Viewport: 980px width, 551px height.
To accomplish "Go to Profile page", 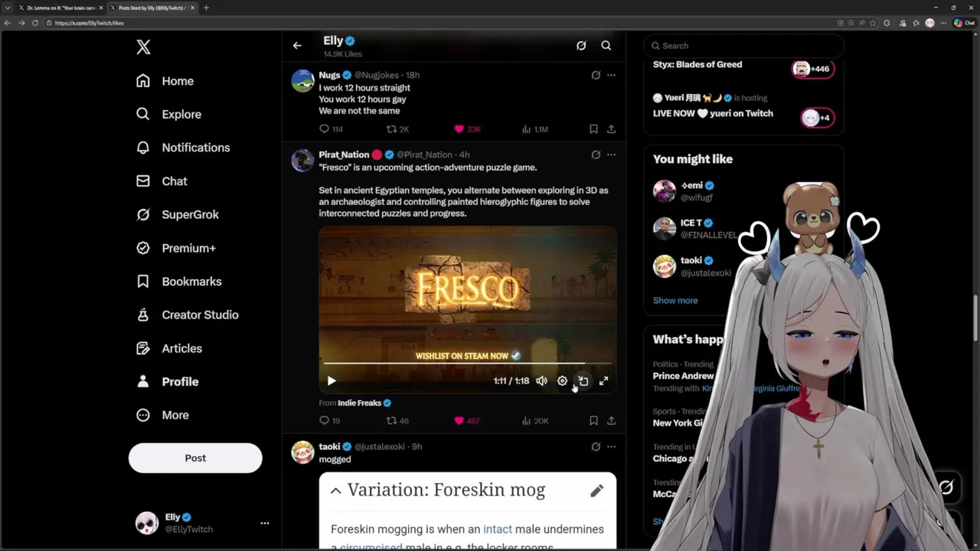I will click(x=168, y=381).
